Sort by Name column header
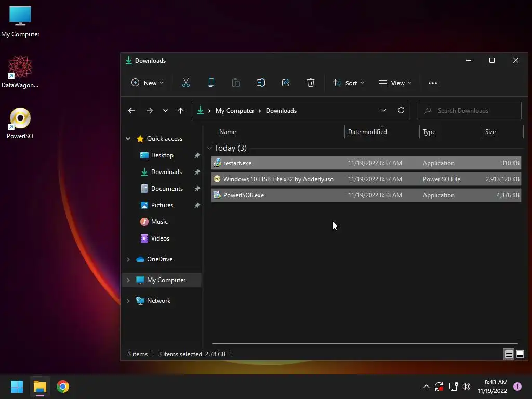The image size is (532, 399). pyautogui.click(x=228, y=132)
